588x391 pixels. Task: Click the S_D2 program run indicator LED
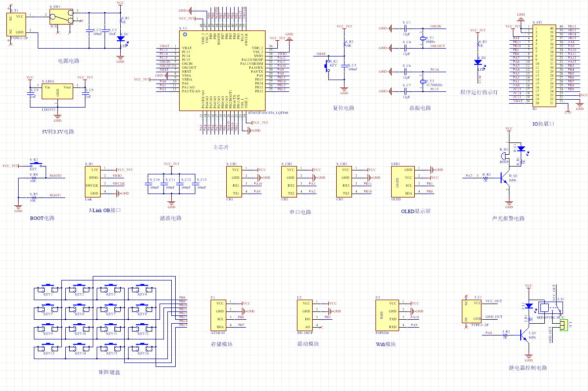click(478, 62)
